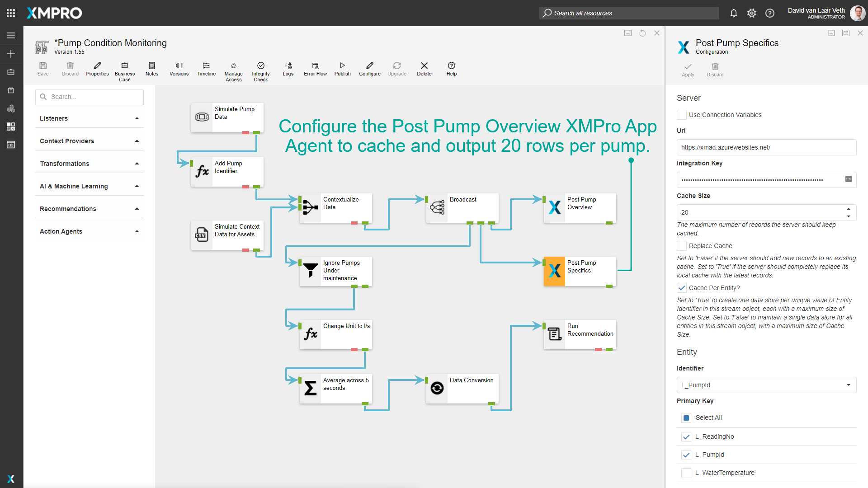Uncheck the L_PumpId primary key checkbox

point(686,455)
